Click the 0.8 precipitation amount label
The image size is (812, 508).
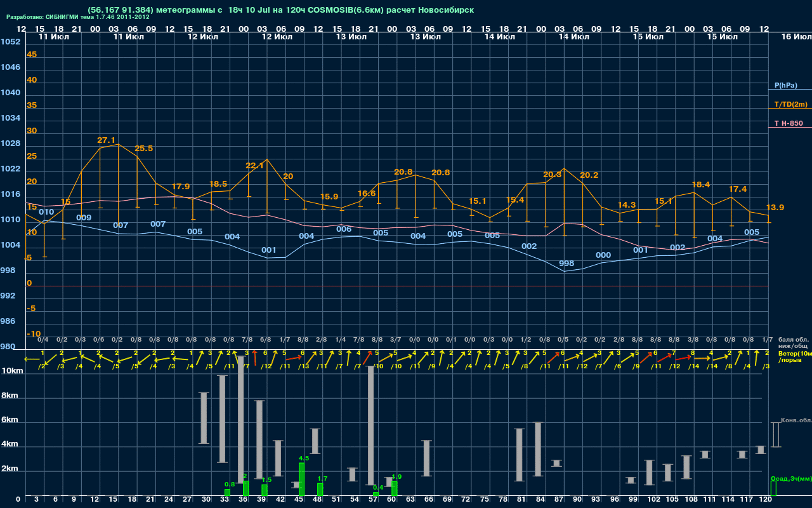coord(230,485)
